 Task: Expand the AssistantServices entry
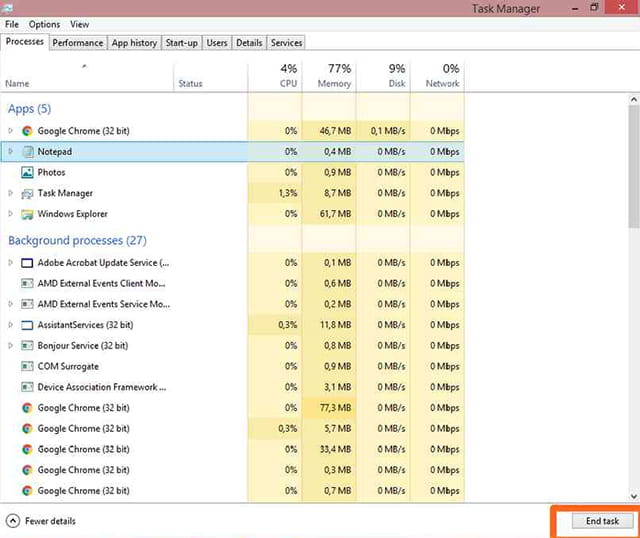[x=11, y=325]
